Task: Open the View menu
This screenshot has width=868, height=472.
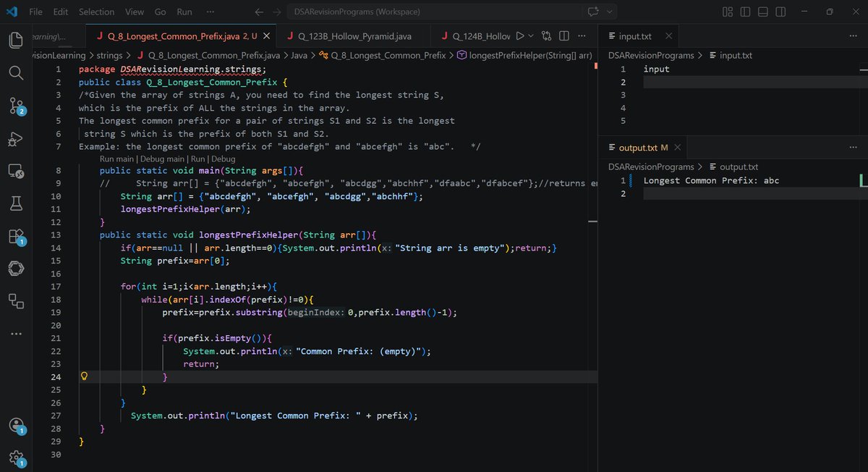Action: click(x=134, y=12)
